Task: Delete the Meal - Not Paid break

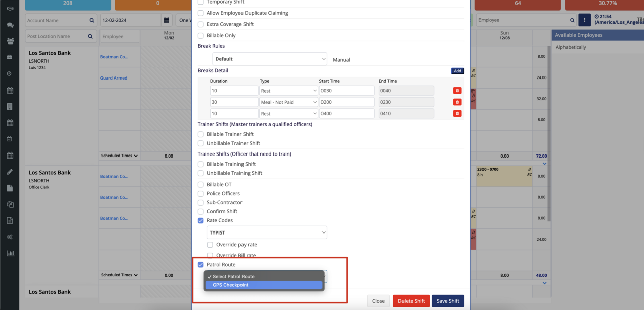Action: [x=457, y=102]
